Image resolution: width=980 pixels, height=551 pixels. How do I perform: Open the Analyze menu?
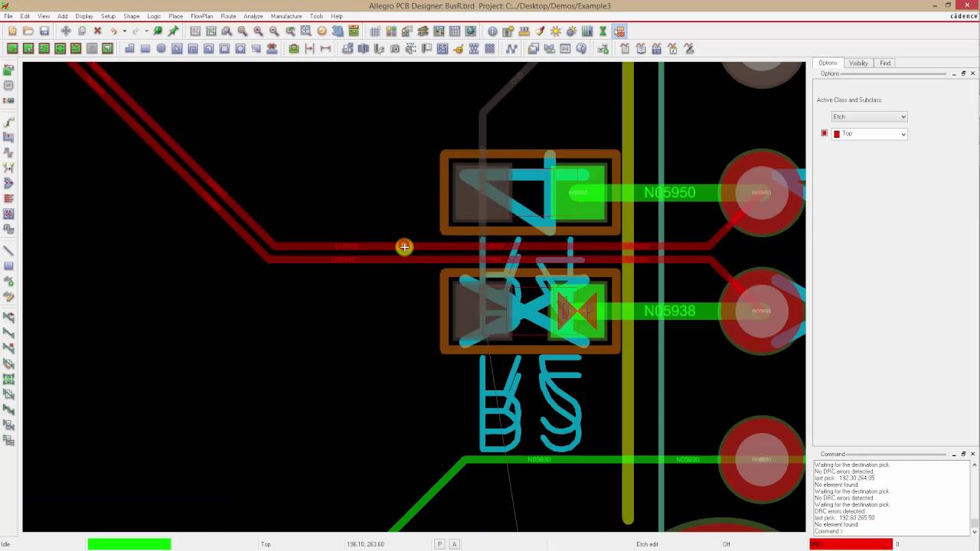tap(253, 16)
